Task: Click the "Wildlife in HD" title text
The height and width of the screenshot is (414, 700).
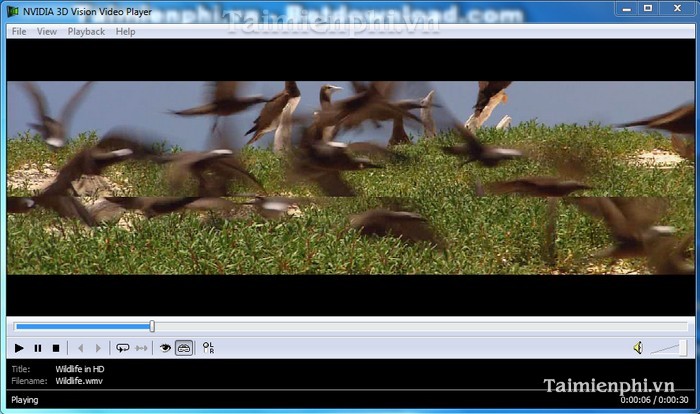Action: click(80, 369)
